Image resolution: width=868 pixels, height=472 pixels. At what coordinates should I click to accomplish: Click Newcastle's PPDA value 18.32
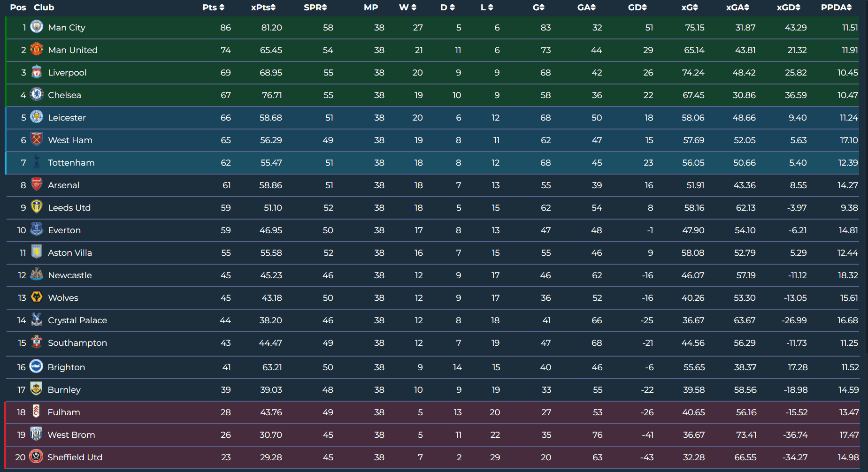[x=848, y=275]
